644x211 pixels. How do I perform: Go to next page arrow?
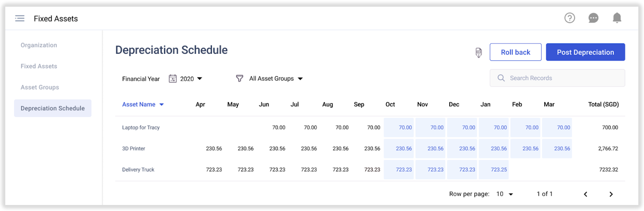611,194
